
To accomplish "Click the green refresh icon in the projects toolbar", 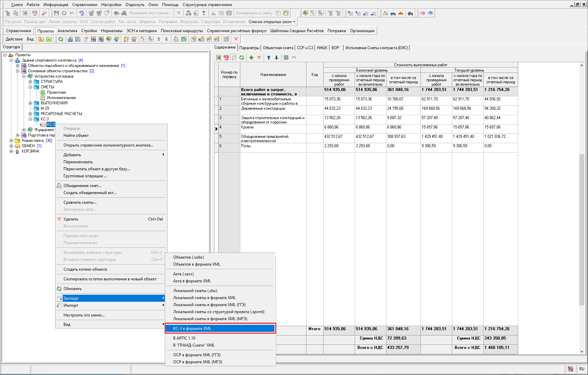I will coord(61,39).
